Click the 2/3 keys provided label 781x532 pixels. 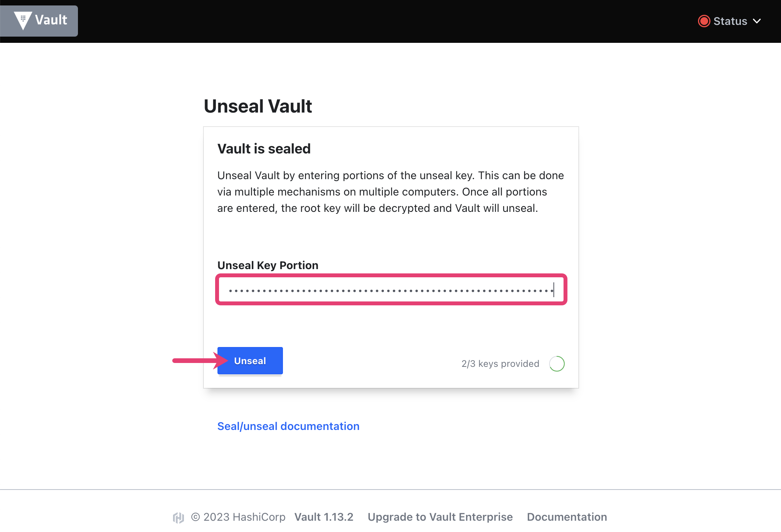coord(500,363)
